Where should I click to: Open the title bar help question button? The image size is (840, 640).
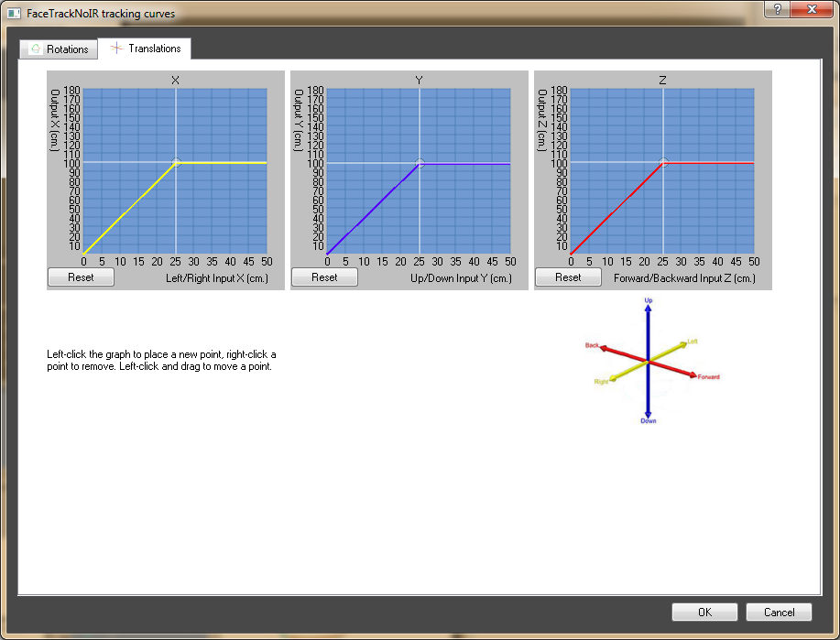778,9
